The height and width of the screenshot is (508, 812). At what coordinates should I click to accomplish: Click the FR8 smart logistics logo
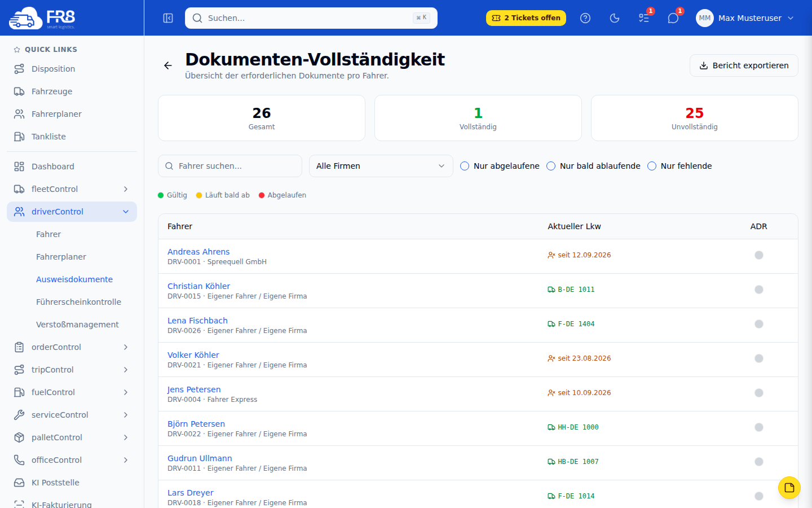tap(42, 18)
